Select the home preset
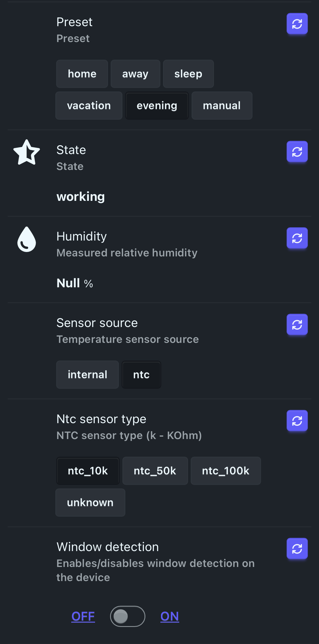Image resolution: width=319 pixels, height=644 pixels. click(82, 74)
